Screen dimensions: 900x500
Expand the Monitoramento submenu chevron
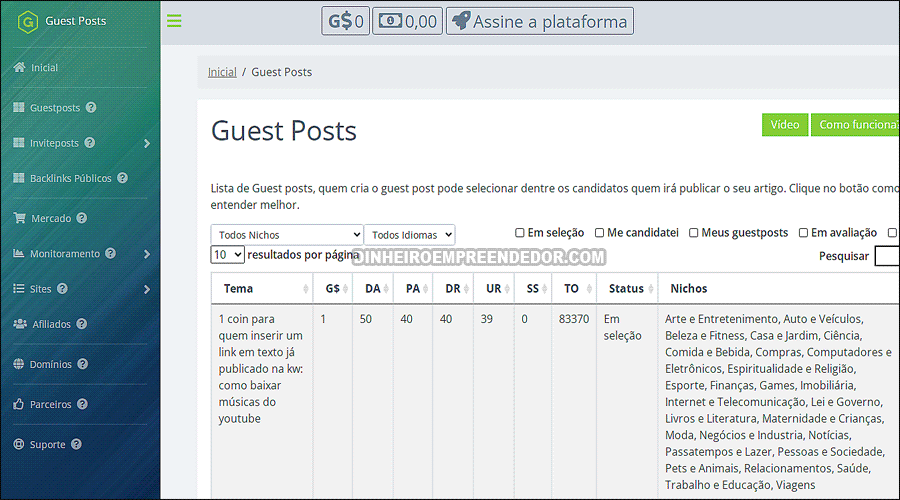(147, 254)
